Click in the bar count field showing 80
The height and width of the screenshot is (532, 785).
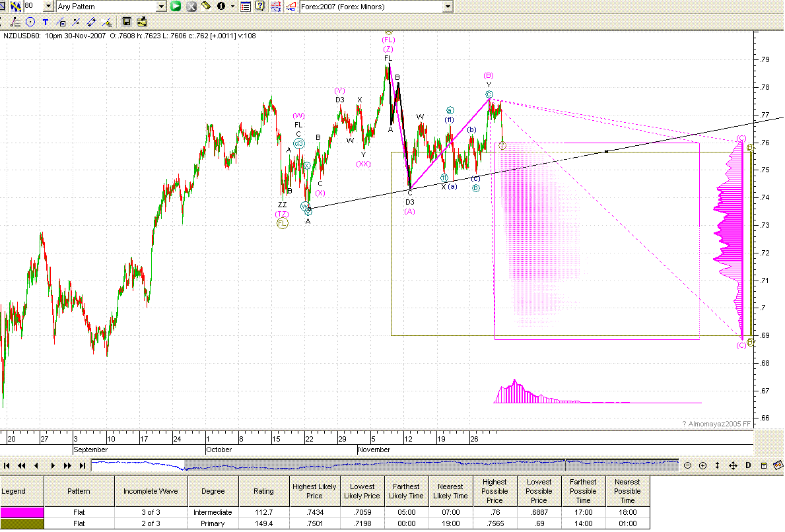(33, 7)
